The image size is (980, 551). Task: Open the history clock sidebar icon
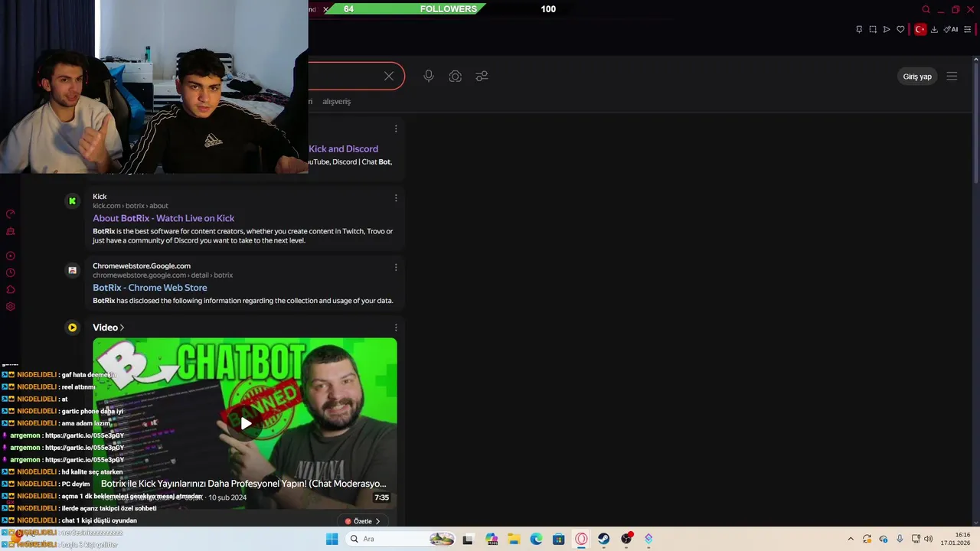11,272
